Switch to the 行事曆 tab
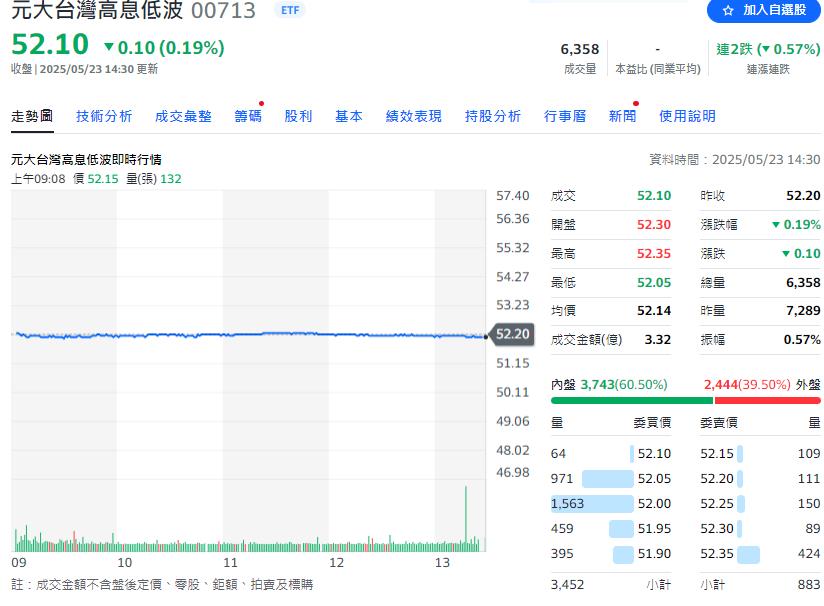Screen dimensions: 824x606 [564, 116]
